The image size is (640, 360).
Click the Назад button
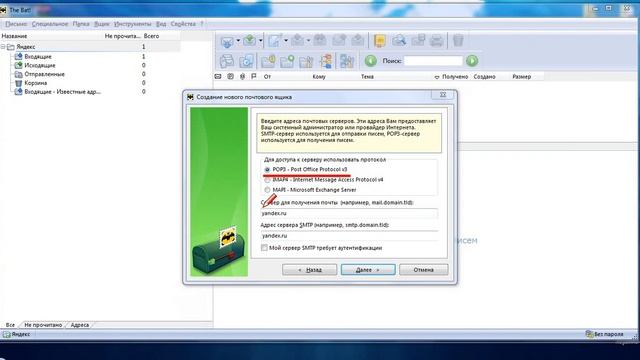pos(309,270)
